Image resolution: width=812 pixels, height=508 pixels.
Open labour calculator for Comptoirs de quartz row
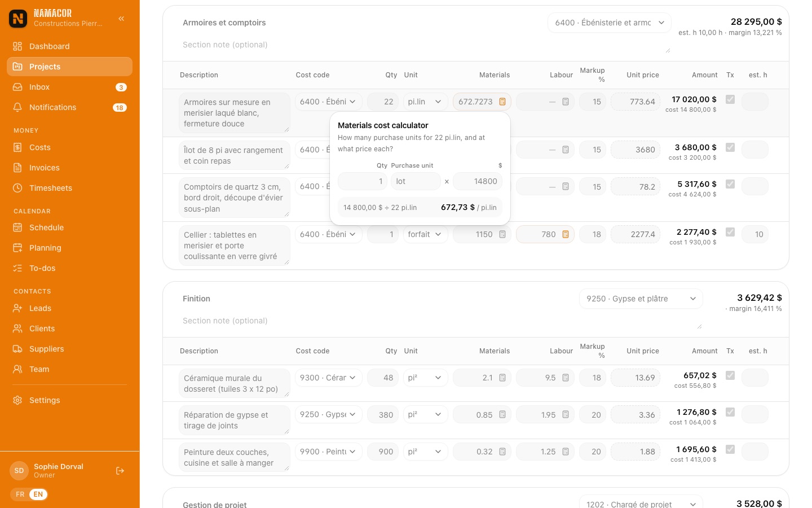click(x=566, y=186)
